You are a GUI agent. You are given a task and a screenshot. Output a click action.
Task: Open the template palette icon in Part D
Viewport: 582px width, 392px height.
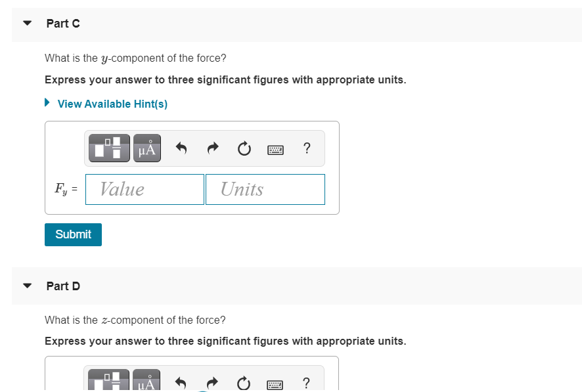108,381
